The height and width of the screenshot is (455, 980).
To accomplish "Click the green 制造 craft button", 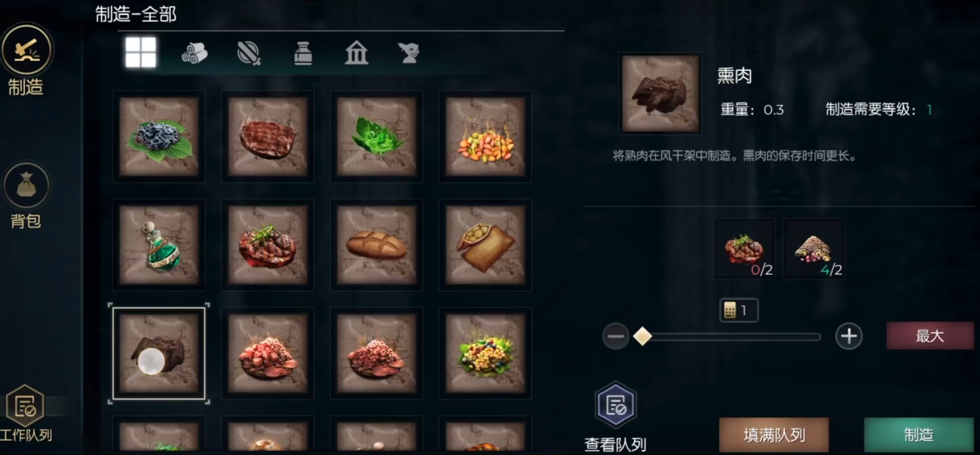I will pyautogui.click(x=919, y=435).
